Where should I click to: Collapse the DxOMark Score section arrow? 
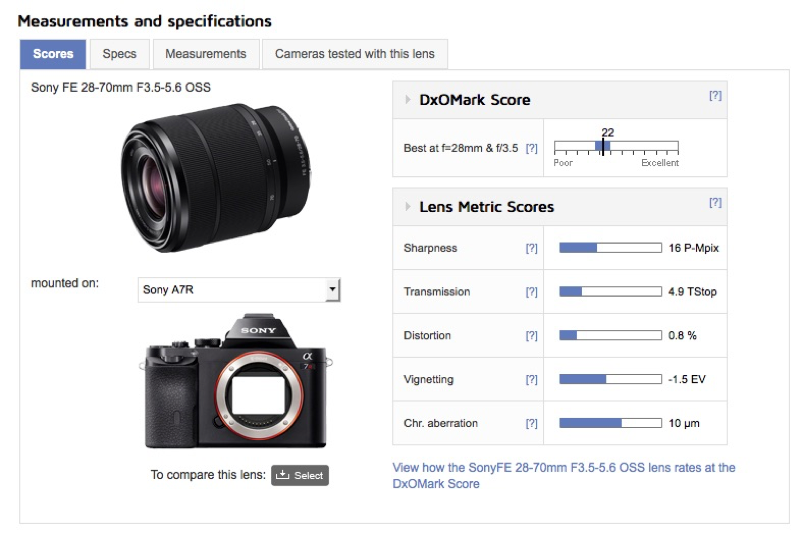click(408, 100)
